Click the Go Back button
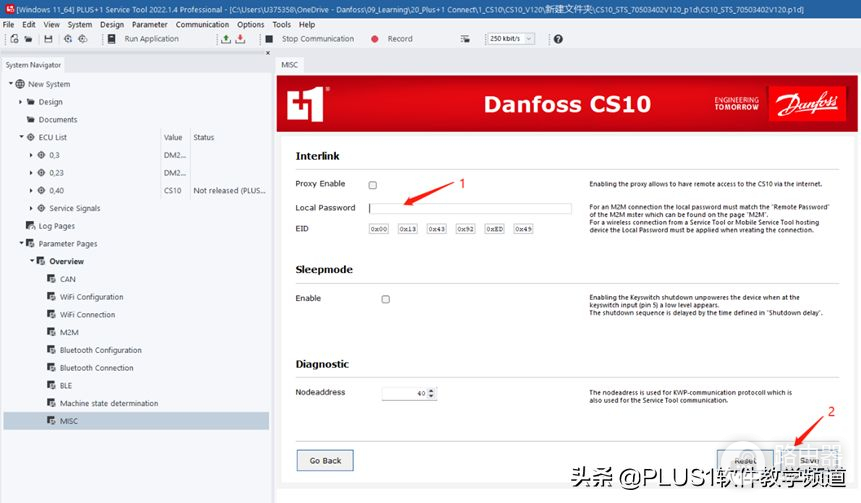Image resolution: width=861 pixels, height=503 pixels. click(325, 461)
